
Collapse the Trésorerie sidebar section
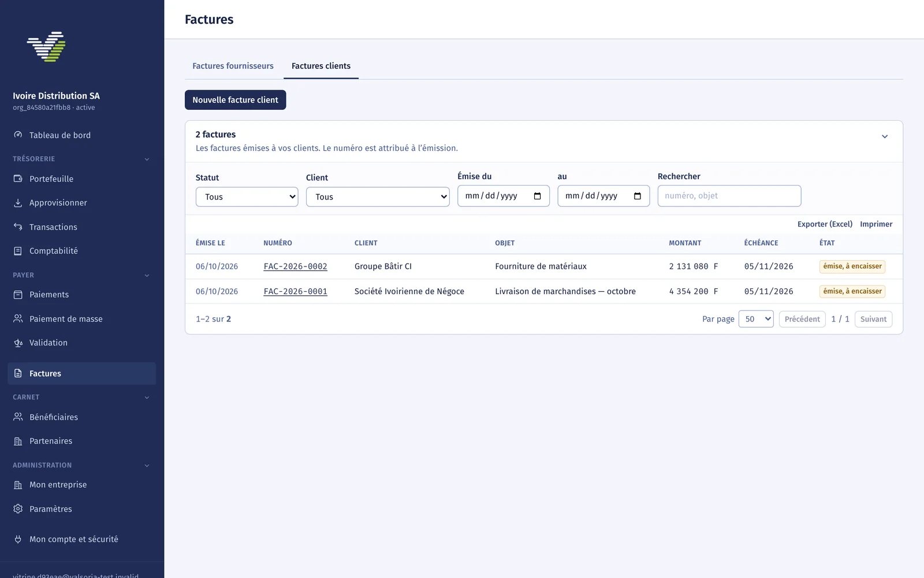click(147, 159)
